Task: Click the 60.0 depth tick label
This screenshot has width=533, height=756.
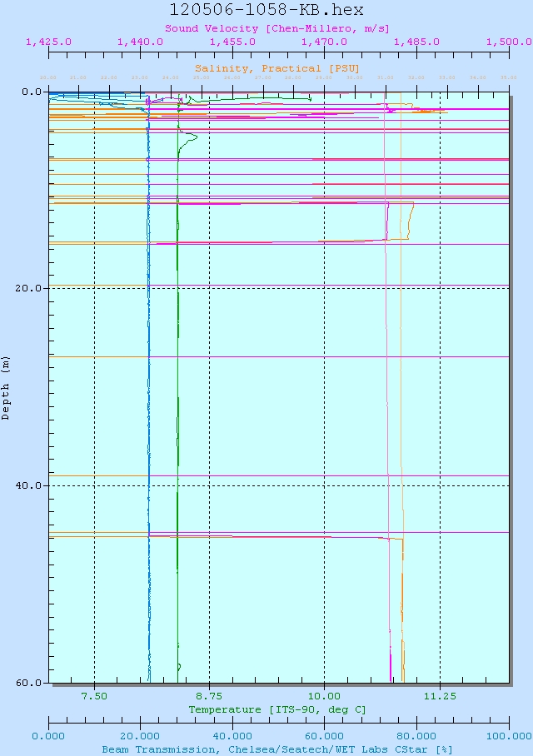Action: coord(32,683)
